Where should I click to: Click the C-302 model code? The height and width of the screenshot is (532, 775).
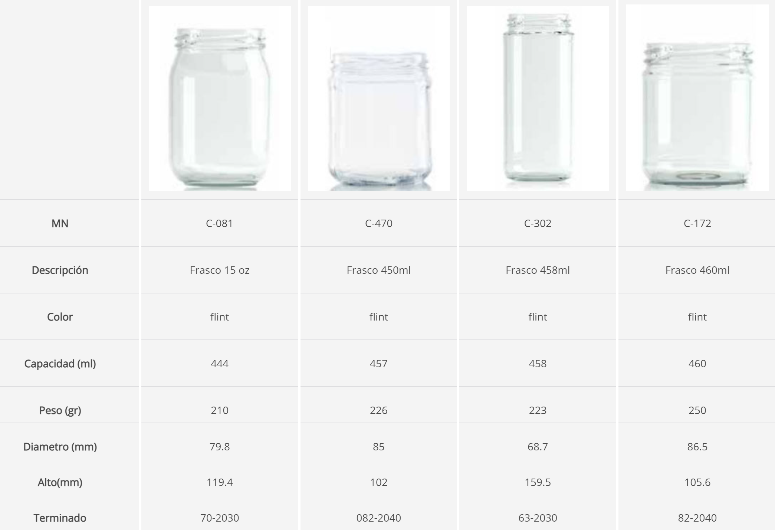point(538,223)
